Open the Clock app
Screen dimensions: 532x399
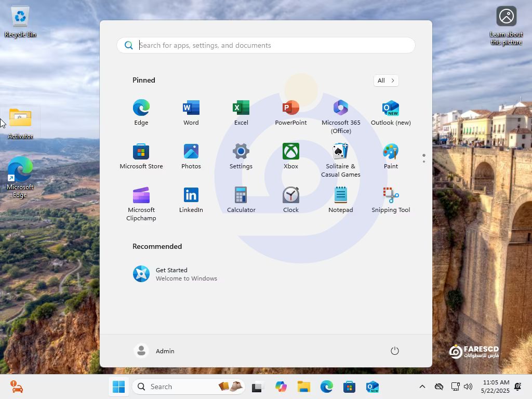[291, 199]
